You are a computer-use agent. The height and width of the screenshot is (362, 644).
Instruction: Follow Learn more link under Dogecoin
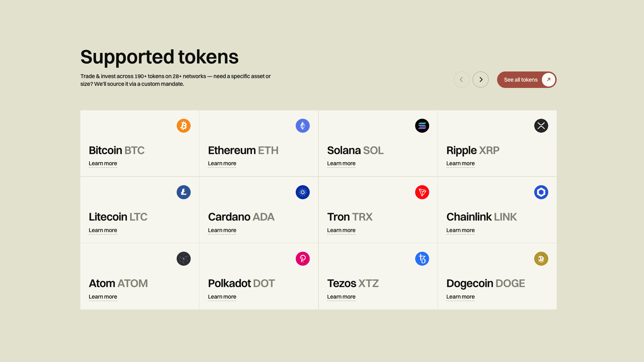coord(460,297)
